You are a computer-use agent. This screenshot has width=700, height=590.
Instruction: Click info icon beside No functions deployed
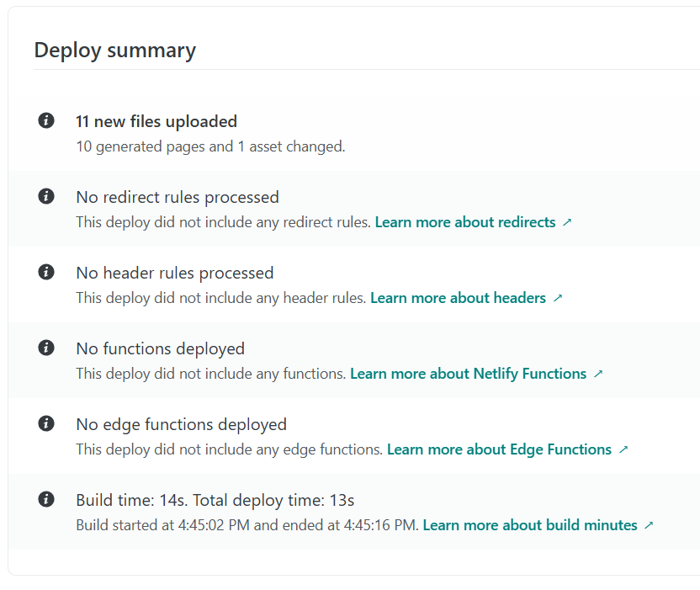click(46, 348)
